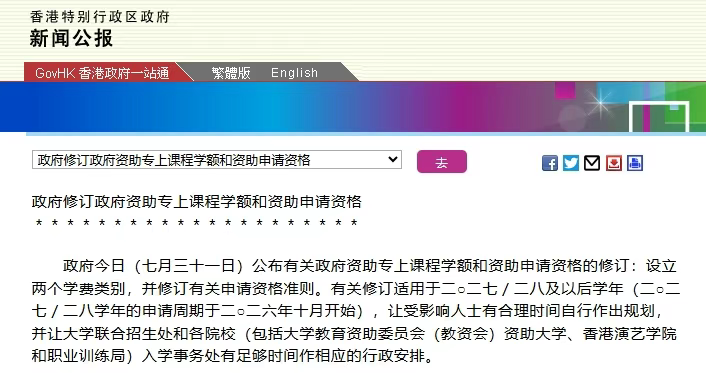Open the GovHK 香港政府一站通 tab

[102, 73]
